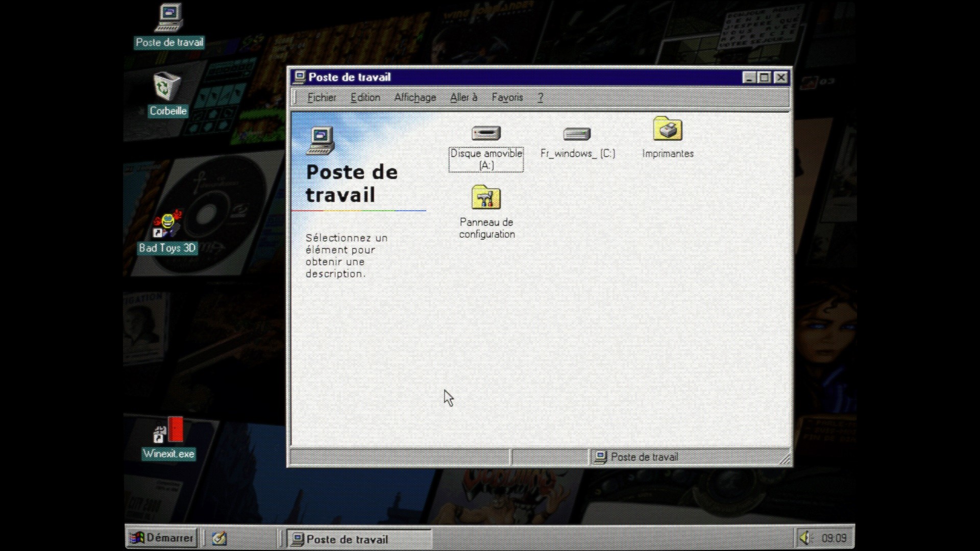Image resolution: width=980 pixels, height=551 pixels.
Task: Click the menu bar grip handle
Action: click(x=295, y=97)
